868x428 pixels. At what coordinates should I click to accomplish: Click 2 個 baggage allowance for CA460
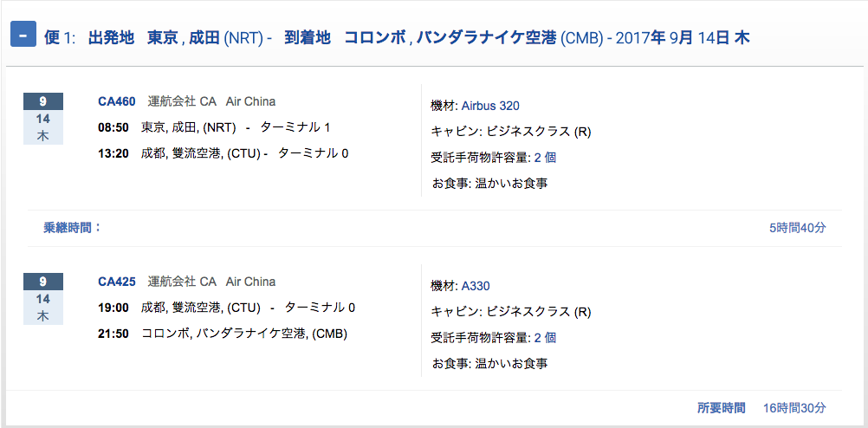tap(545, 157)
